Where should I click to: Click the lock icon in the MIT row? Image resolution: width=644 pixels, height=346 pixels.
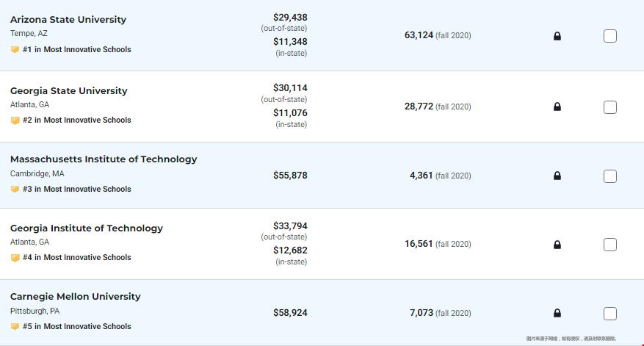coord(557,176)
